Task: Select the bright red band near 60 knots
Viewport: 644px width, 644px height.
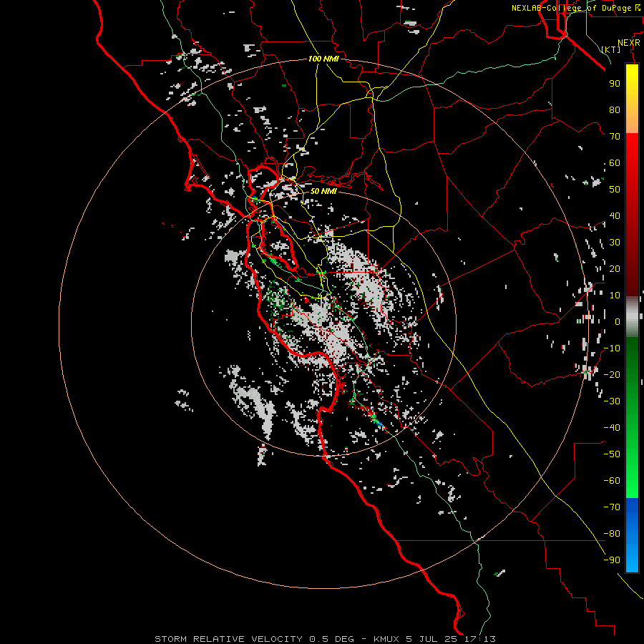Action: tap(632, 162)
